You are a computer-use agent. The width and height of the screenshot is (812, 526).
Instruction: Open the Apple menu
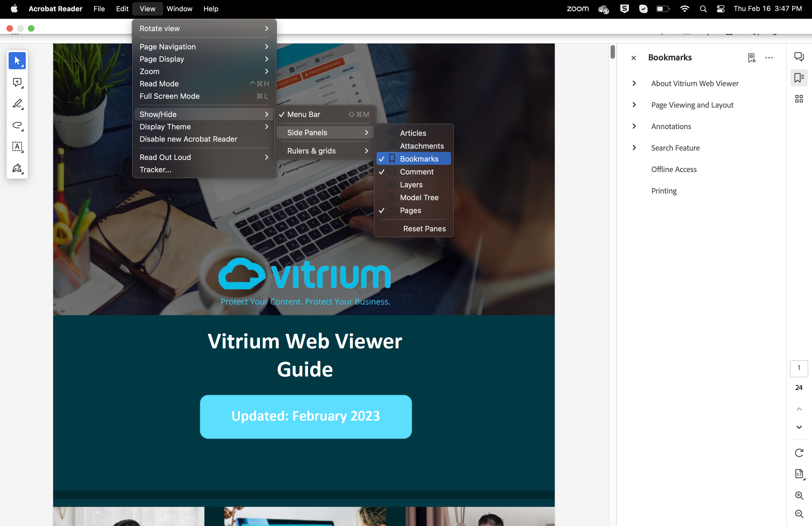point(14,9)
